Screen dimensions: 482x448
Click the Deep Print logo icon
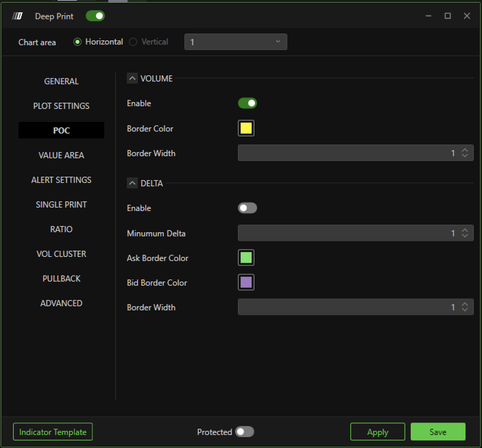point(17,16)
